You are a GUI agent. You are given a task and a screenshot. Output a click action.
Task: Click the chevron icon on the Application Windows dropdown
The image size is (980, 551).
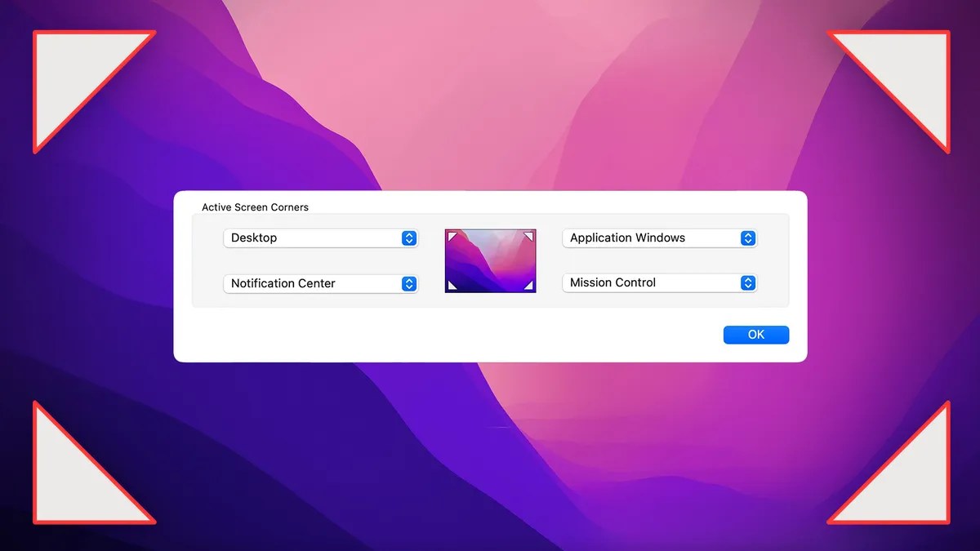point(747,238)
